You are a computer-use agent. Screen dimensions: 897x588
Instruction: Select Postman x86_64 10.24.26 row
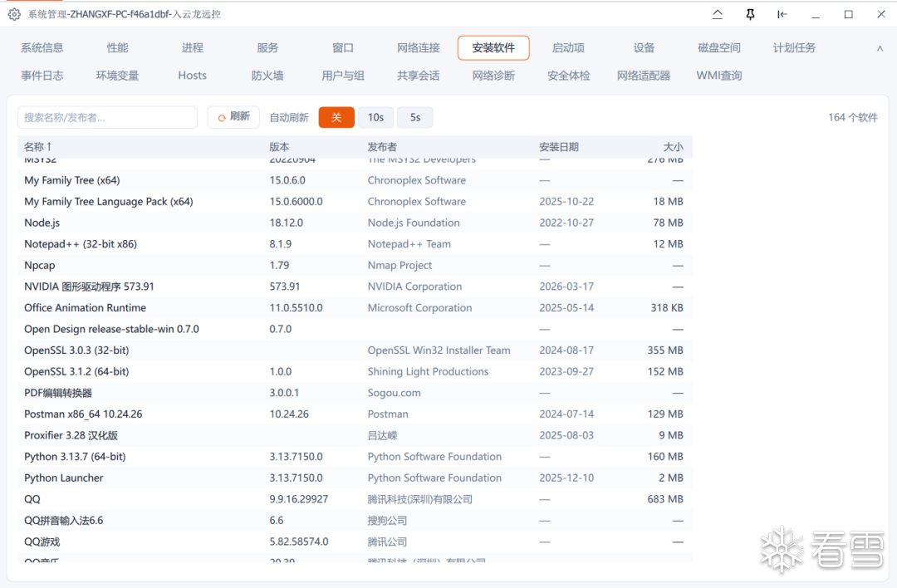click(355, 414)
